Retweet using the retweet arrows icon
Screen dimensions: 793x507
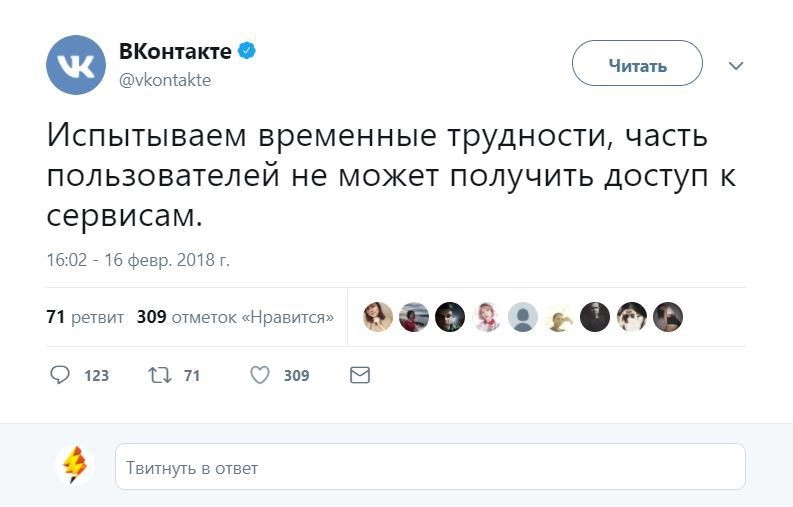158,375
